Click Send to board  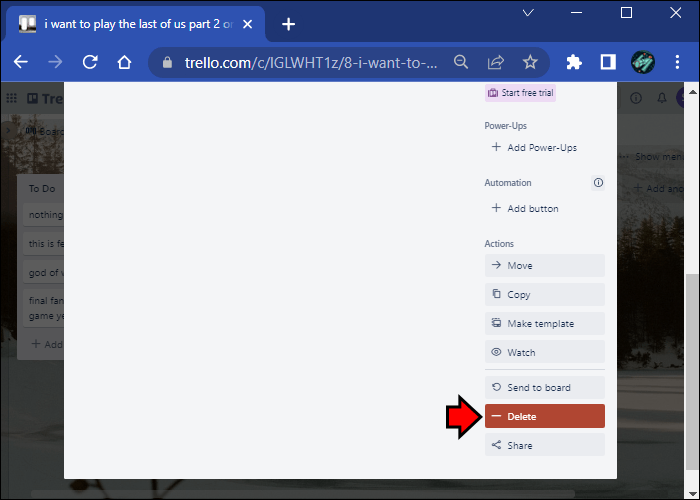coord(545,388)
